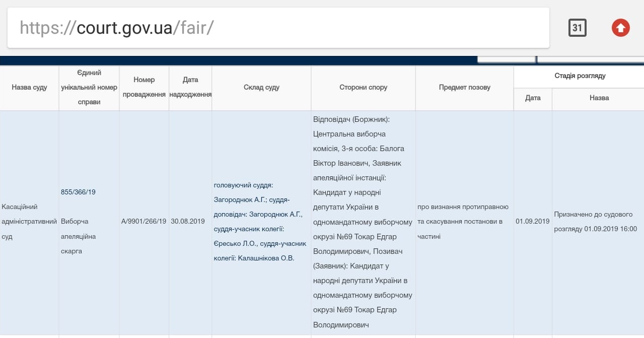Viewport: 644px width, 338px height.
Task: Click the 'Номер провадження' column header
Action: click(144, 88)
